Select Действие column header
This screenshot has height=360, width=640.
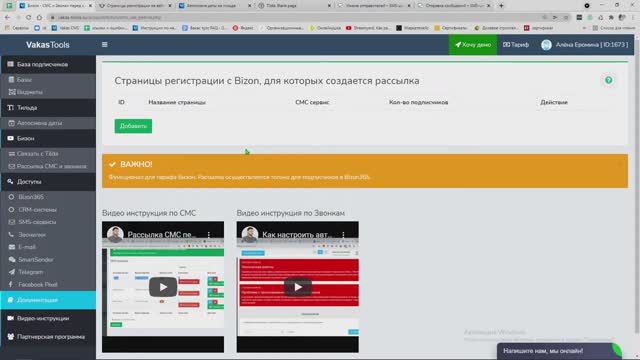554,102
